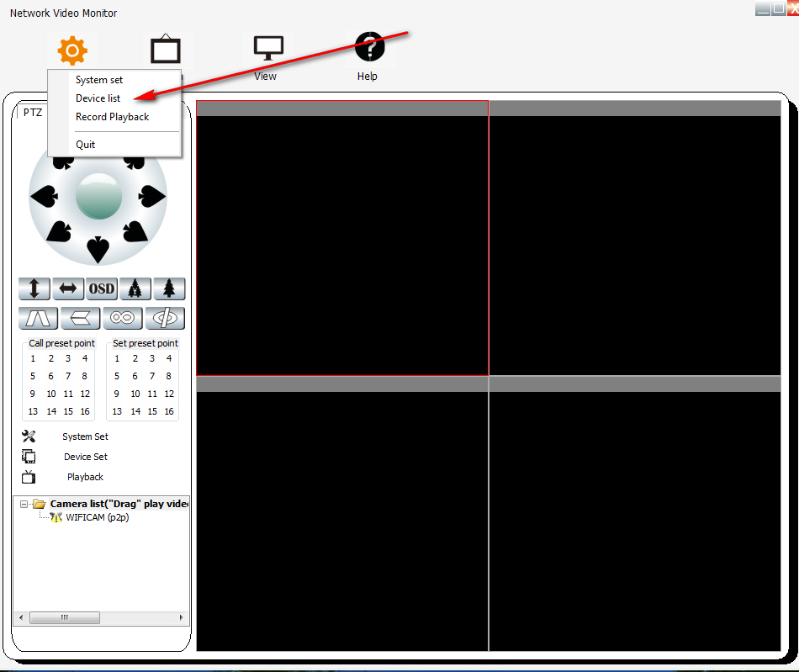Open the View monitor icon
The height and width of the screenshot is (672, 799).
(267, 49)
